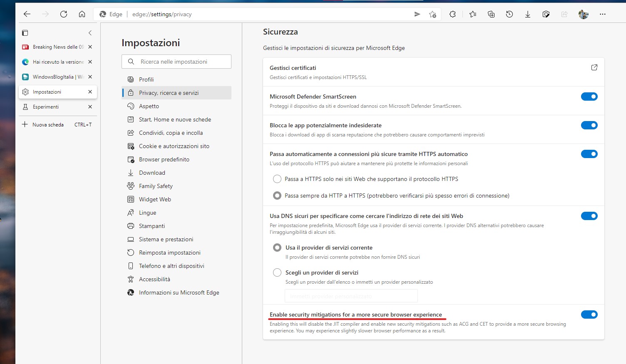Click the profile avatar picture

[584, 14]
